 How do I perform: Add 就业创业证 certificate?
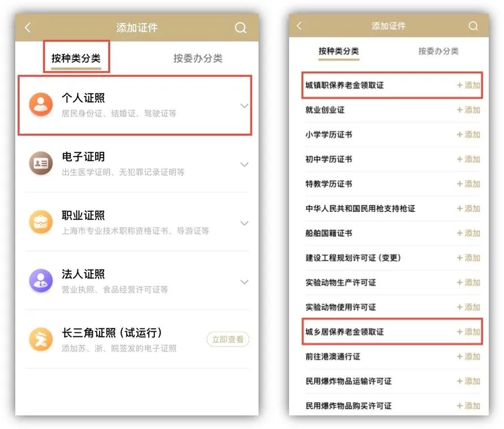click(468, 110)
